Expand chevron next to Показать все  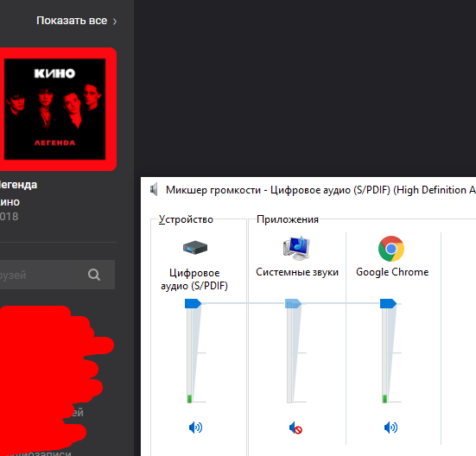pyautogui.click(x=115, y=22)
